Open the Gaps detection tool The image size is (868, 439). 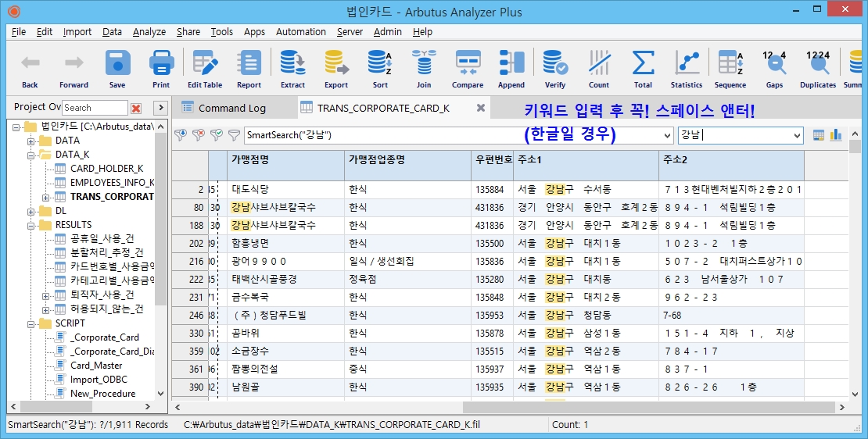[x=774, y=69]
